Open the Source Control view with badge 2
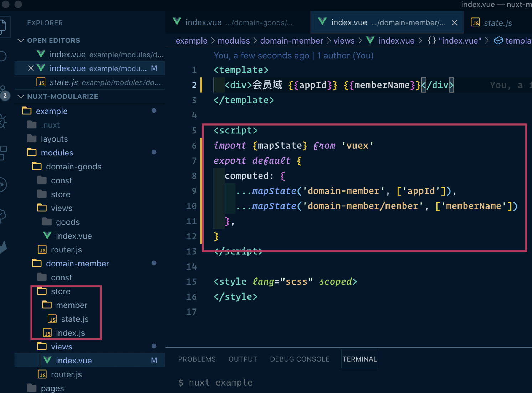Viewport: 532px width, 393px height. (4, 93)
